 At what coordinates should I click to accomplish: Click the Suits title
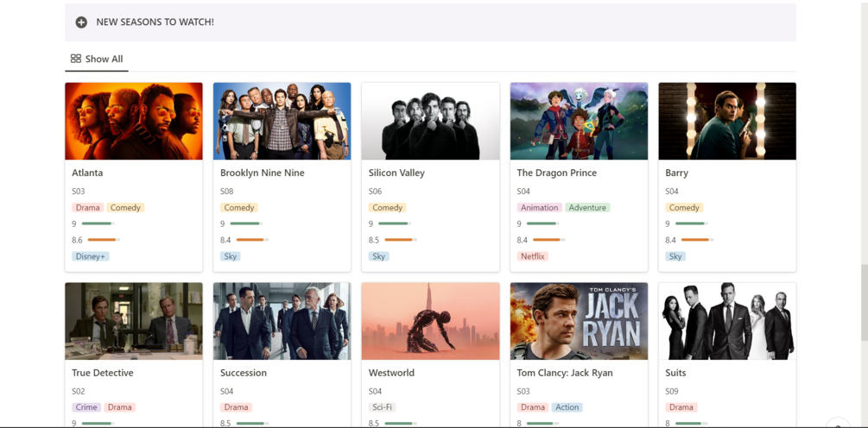pos(675,374)
